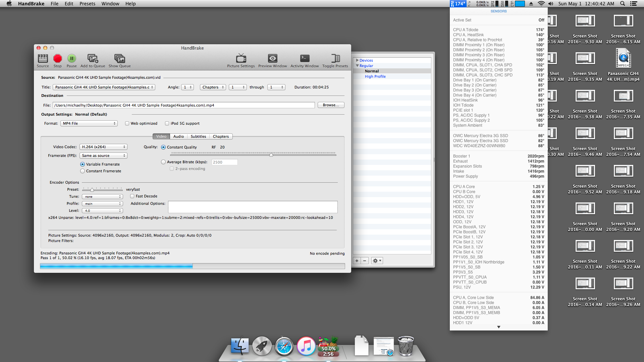The width and height of the screenshot is (644, 362).
Task: Select the High Profile preset
Action: 375,76
